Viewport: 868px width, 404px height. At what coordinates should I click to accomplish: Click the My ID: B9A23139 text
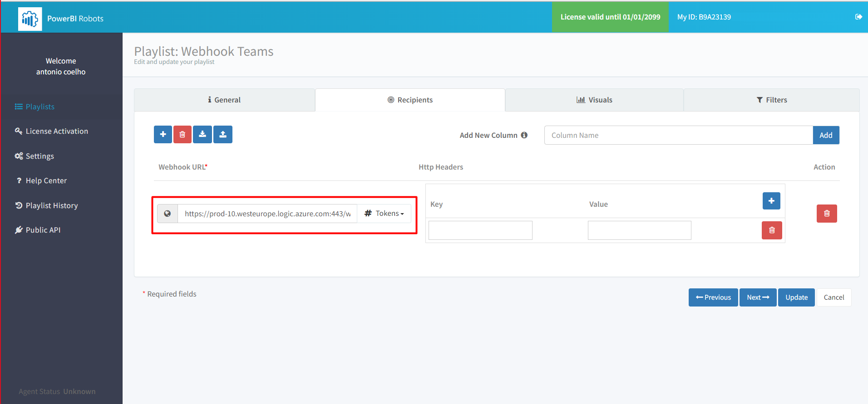pos(704,17)
